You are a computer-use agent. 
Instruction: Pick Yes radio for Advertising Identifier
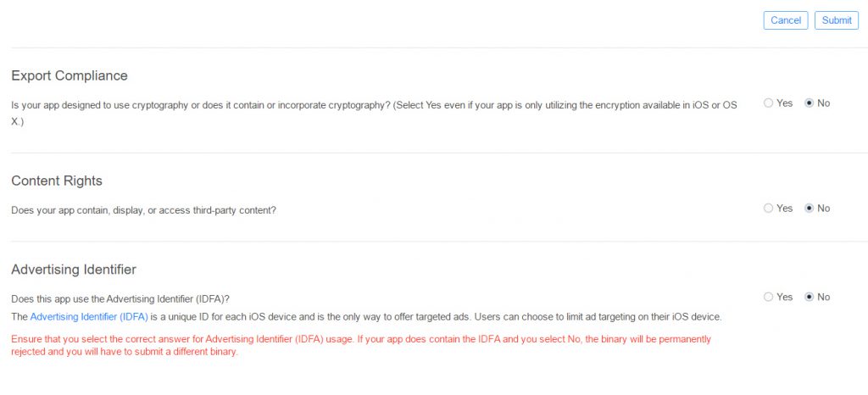[x=768, y=297]
